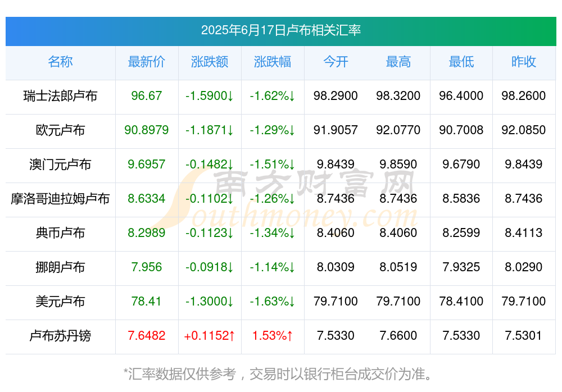The width and height of the screenshot is (562, 392).
Task: Click previous close 8.4113
Action: 524,233
